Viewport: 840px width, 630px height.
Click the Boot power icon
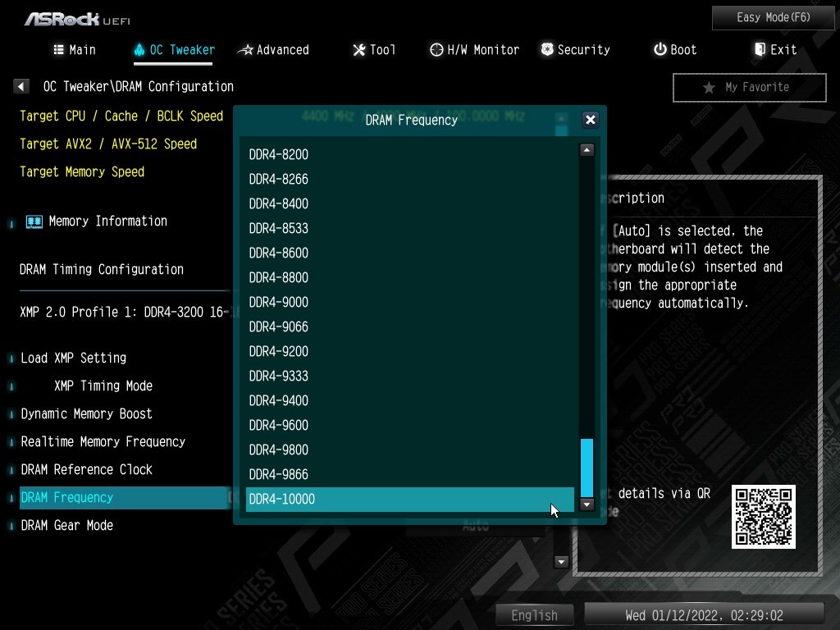tap(660, 50)
